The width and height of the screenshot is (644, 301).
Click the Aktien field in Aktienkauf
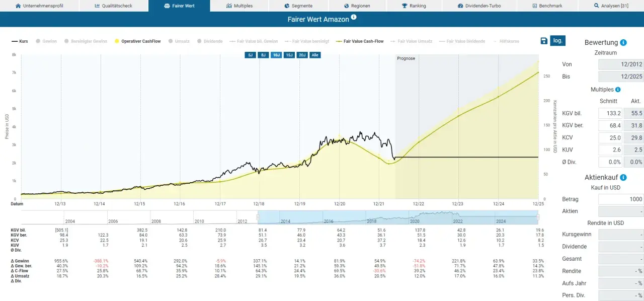(621, 211)
